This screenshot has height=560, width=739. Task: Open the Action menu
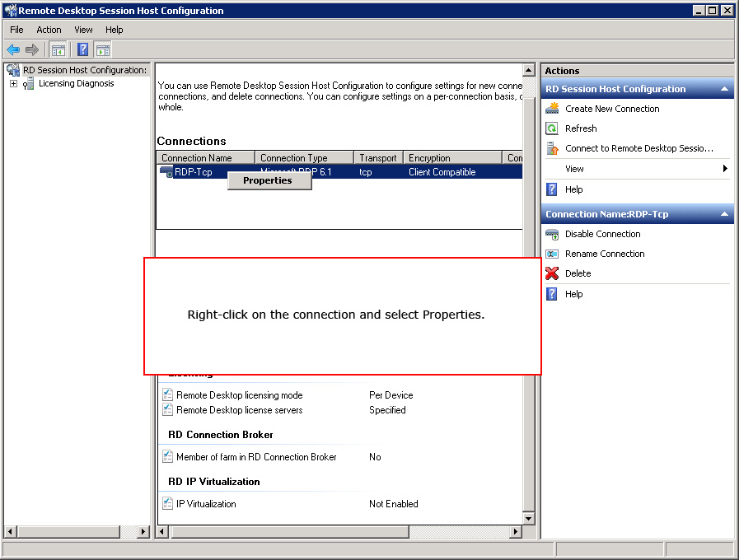pyautogui.click(x=49, y=30)
